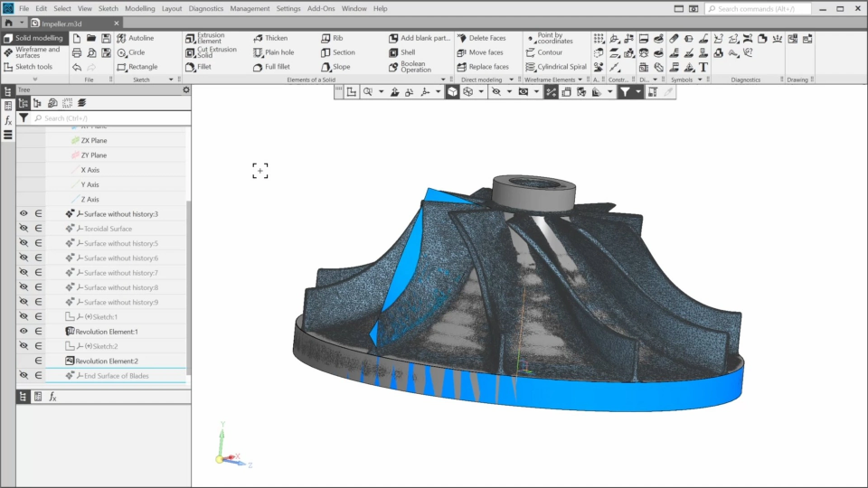Select Revolution Element:2 in the tree

pos(107,361)
